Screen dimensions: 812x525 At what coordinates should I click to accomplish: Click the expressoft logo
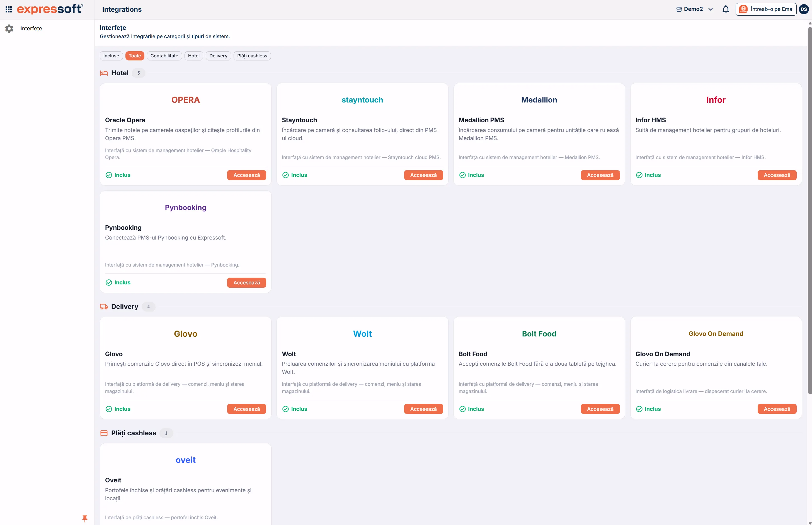(x=50, y=9)
